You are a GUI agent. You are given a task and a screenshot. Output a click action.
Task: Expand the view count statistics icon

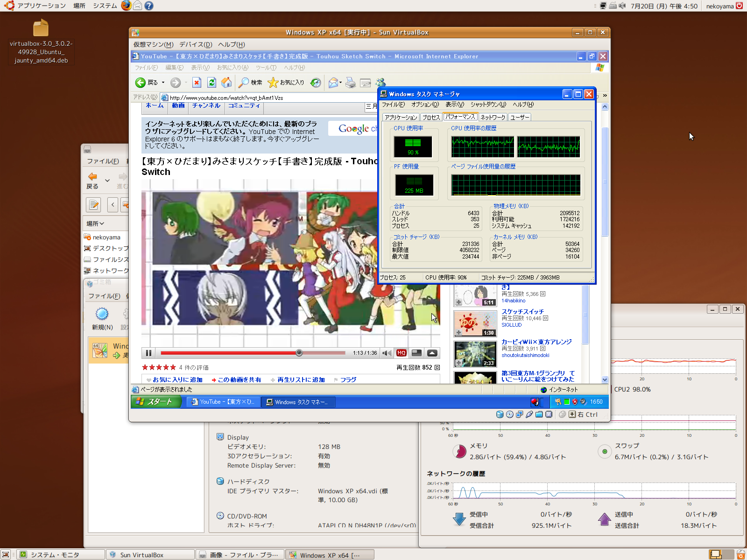point(437,368)
